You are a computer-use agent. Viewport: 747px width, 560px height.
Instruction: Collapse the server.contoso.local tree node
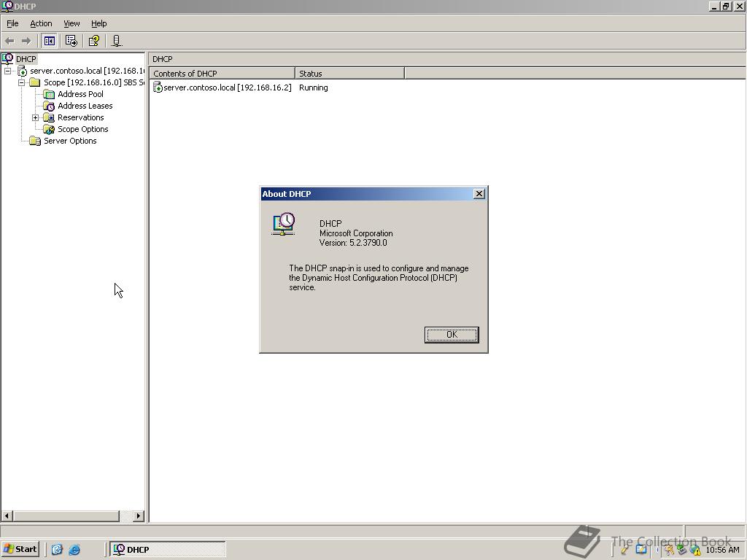point(7,71)
